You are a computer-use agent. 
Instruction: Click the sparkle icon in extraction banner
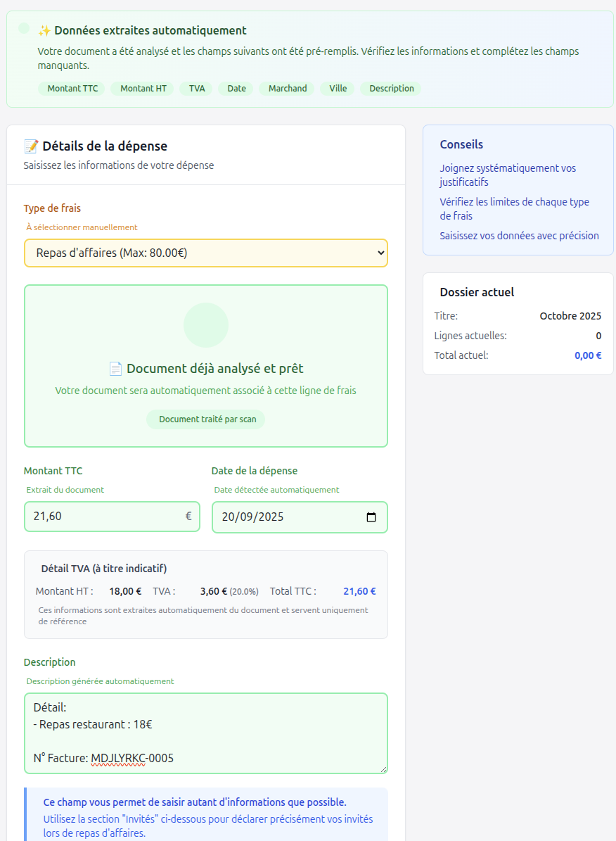pos(44,30)
